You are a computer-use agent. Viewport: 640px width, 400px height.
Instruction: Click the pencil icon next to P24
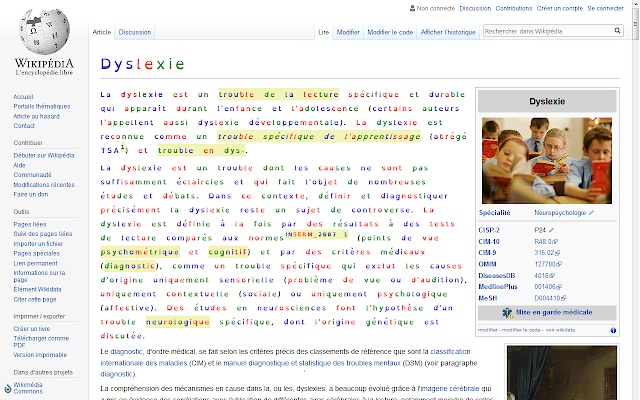click(551, 230)
